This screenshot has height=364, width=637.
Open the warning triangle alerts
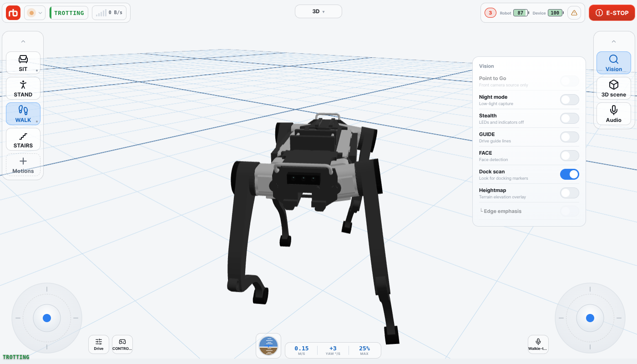click(x=574, y=13)
